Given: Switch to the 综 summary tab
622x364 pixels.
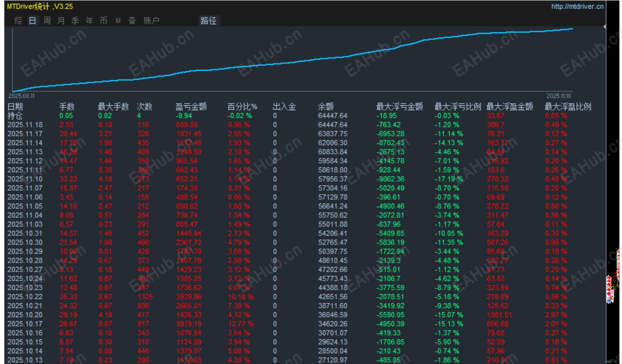Looking at the screenshot, I should coord(18,21).
